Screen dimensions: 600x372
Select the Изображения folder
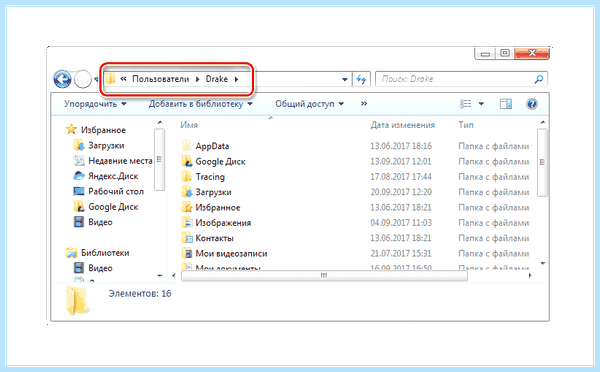[x=223, y=223]
